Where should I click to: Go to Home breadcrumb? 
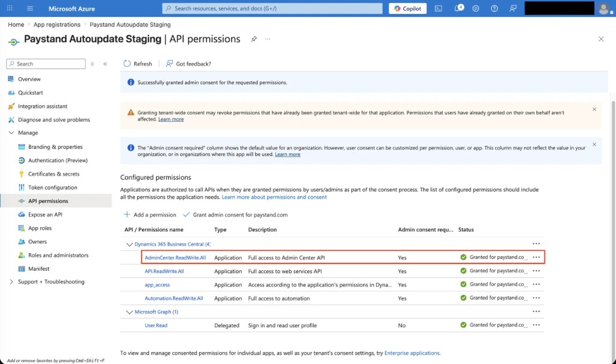(16, 25)
